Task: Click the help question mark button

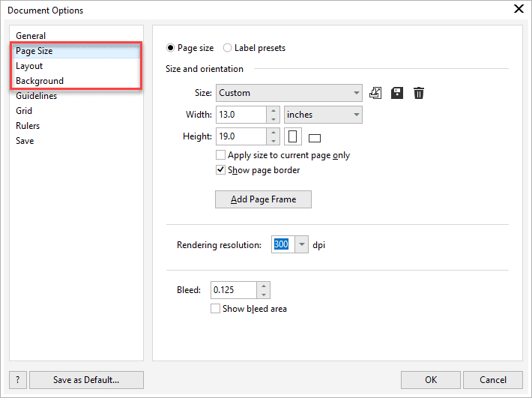Action: click(x=18, y=380)
